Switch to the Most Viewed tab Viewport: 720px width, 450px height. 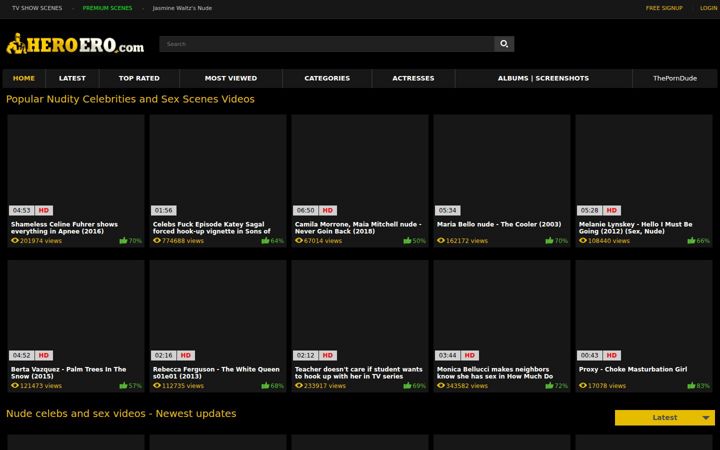[231, 79]
